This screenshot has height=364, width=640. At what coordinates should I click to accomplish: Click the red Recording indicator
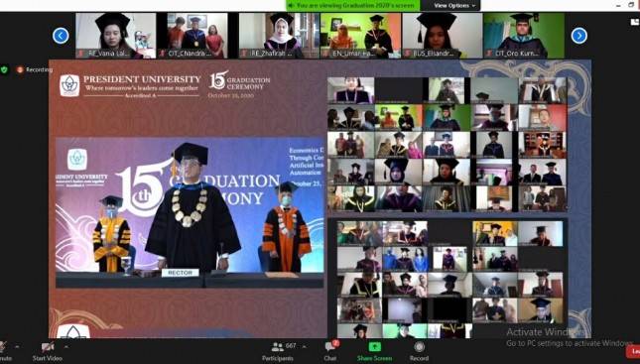[x=35, y=69]
